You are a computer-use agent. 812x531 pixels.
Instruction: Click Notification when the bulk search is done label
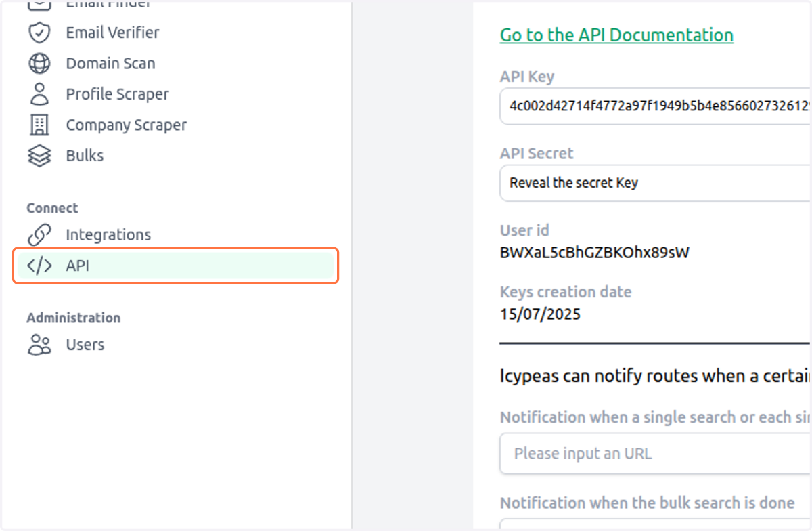[x=647, y=503]
